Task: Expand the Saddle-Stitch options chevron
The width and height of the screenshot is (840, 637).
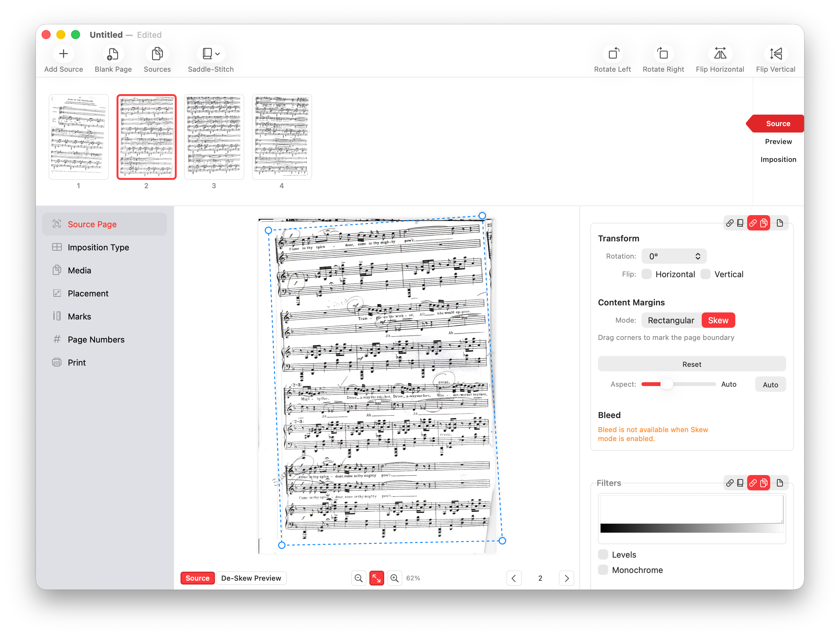Action: [x=217, y=53]
